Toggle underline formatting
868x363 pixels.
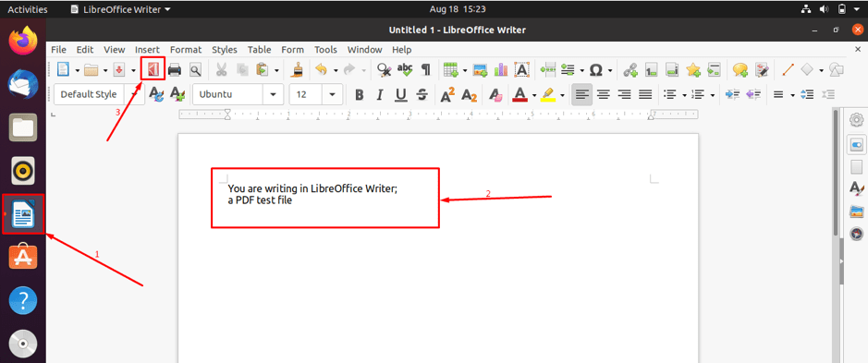pos(401,94)
